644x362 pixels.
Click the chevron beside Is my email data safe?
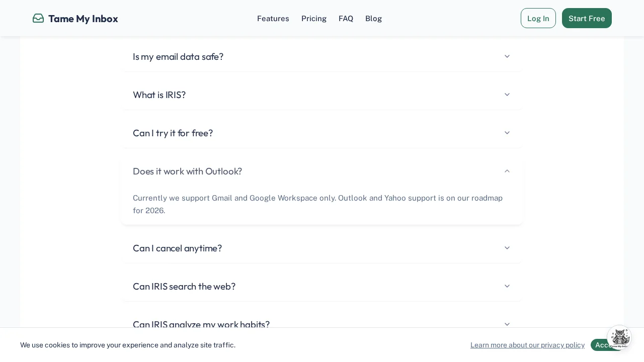(507, 56)
